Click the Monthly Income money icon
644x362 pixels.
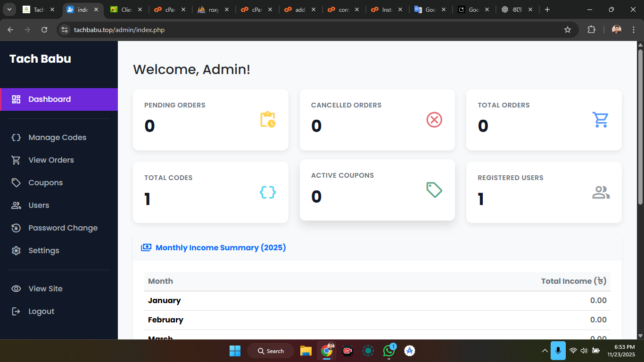click(x=146, y=247)
